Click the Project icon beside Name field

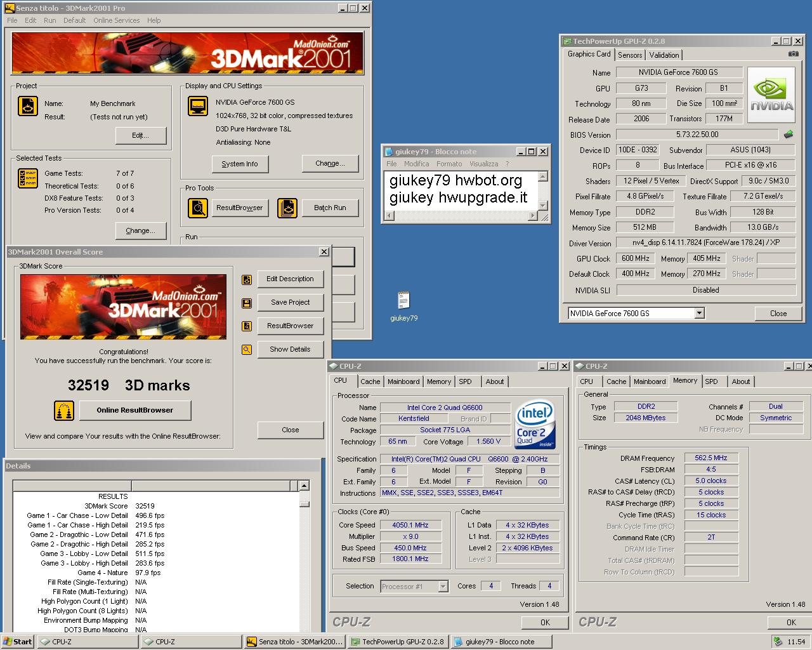click(x=28, y=106)
